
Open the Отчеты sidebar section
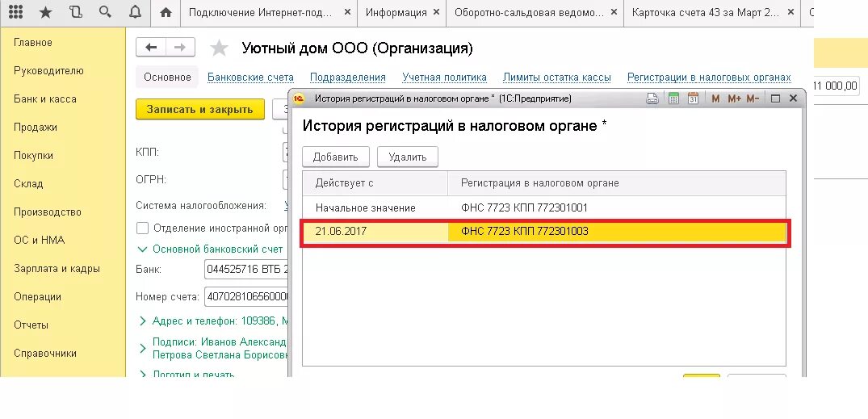[31, 325]
